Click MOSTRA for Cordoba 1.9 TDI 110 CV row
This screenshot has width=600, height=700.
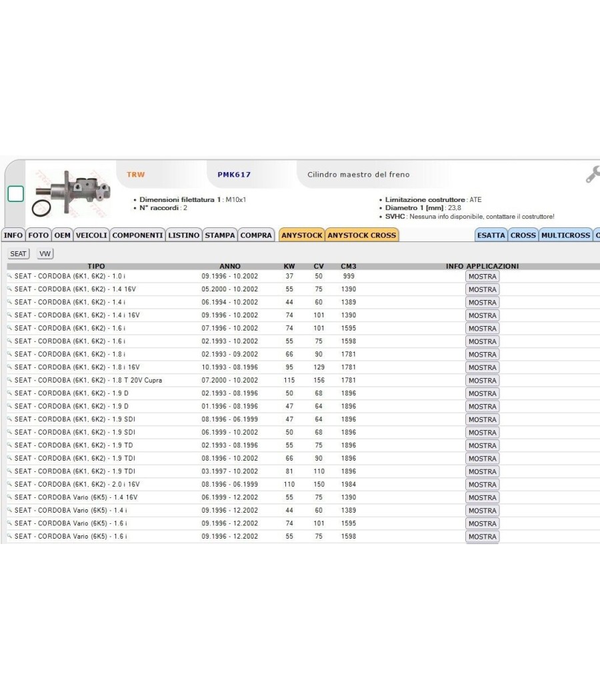coord(482,471)
